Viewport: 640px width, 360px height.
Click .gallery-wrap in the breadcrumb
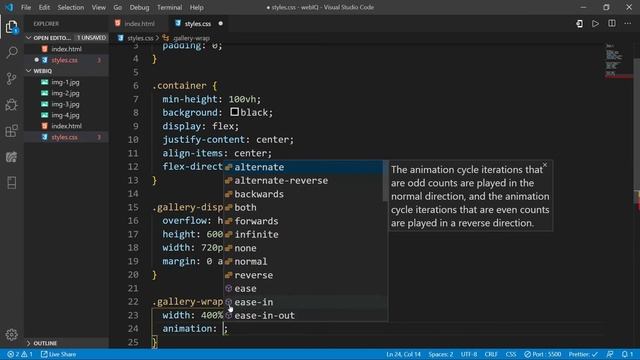click(191, 38)
